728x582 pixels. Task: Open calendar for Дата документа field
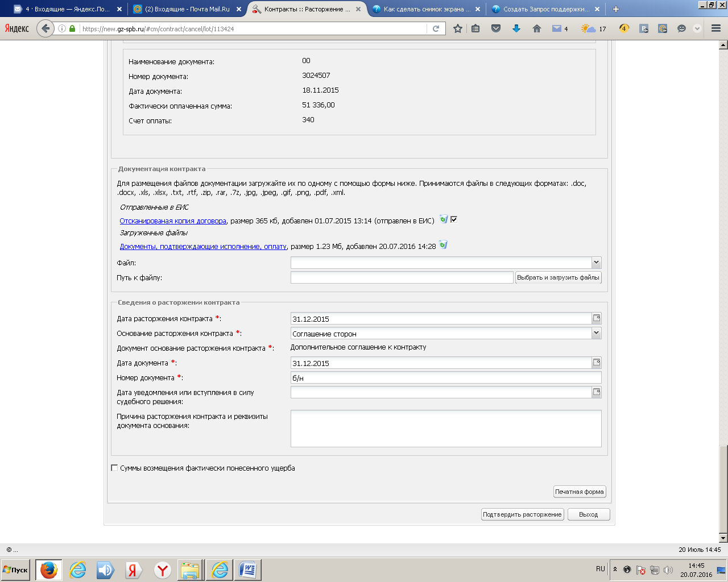click(597, 363)
